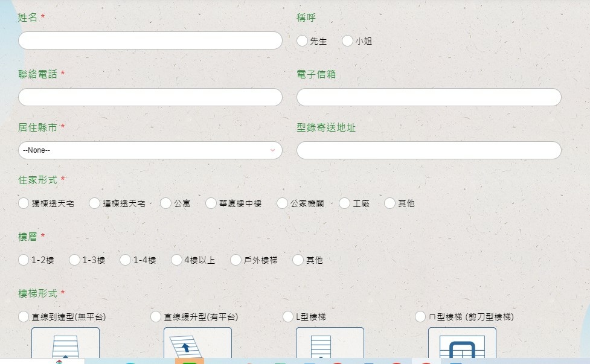
Task: Click the ㄇ型樓梯 staircase image
Action: (x=462, y=342)
